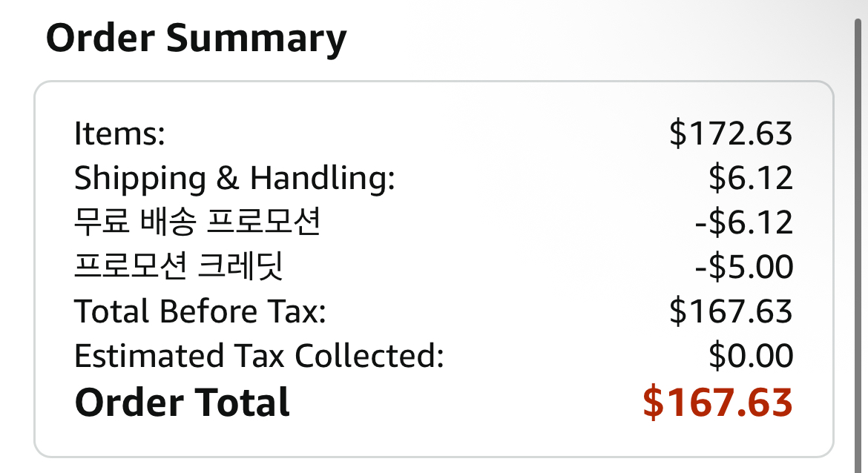
Task: Select the $0.00 estimated tax amount
Action: point(751,356)
